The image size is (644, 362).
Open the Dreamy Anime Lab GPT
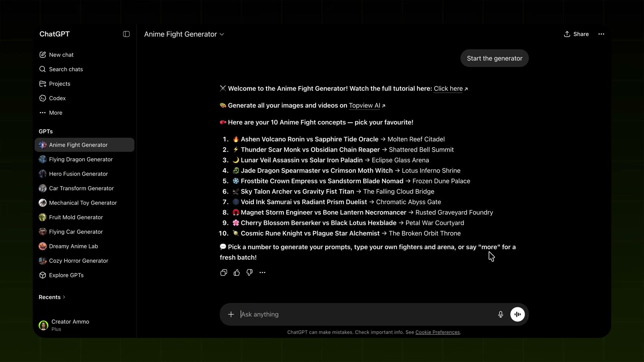85,246
